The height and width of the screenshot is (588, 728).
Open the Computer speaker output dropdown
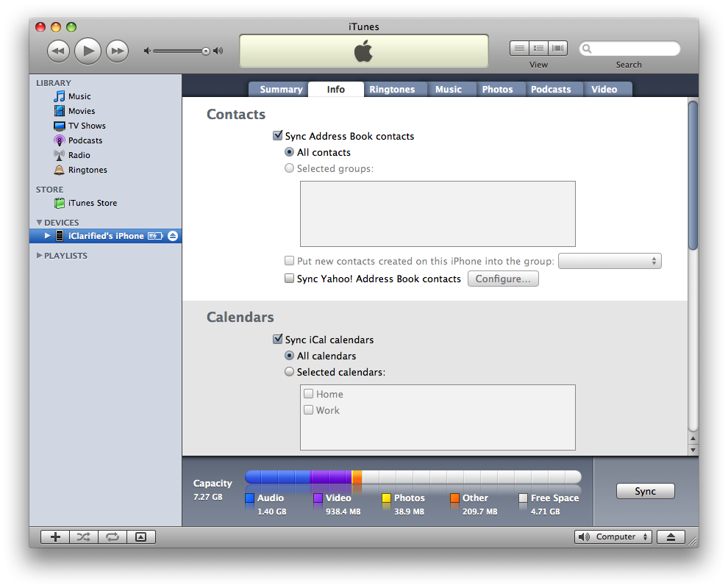613,537
